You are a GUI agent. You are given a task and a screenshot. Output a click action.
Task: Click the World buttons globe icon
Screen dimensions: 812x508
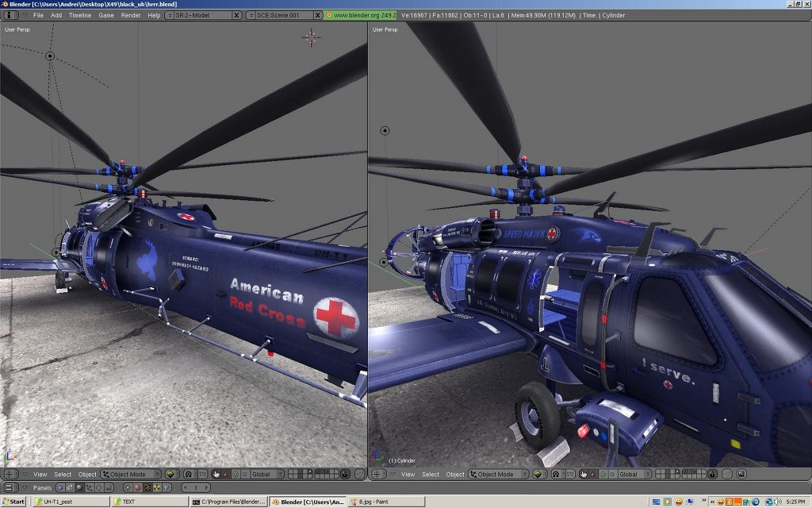[167, 488]
